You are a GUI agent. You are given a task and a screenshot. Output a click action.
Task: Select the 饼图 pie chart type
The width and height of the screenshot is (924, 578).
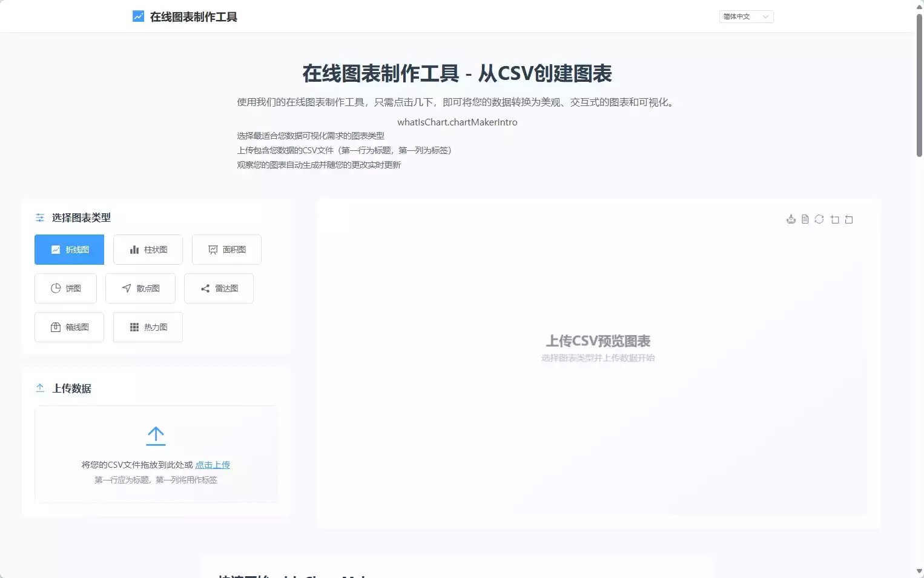(x=65, y=288)
